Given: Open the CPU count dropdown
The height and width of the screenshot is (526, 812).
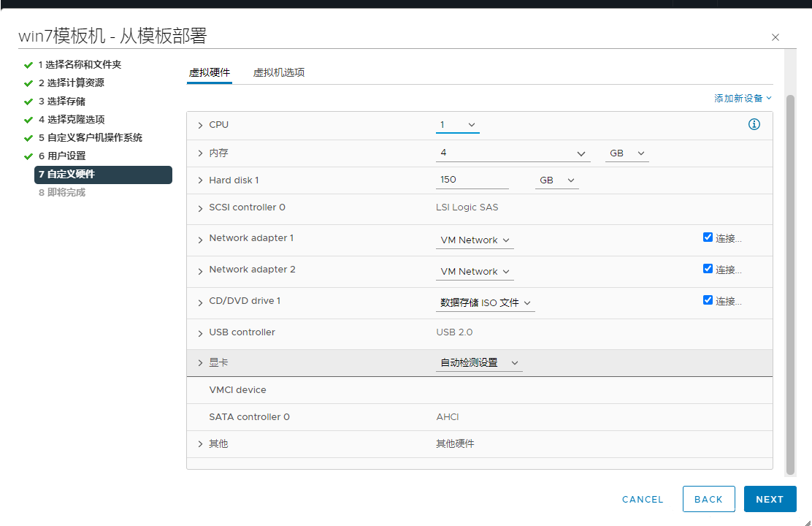Looking at the screenshot, I should [458, 125].
